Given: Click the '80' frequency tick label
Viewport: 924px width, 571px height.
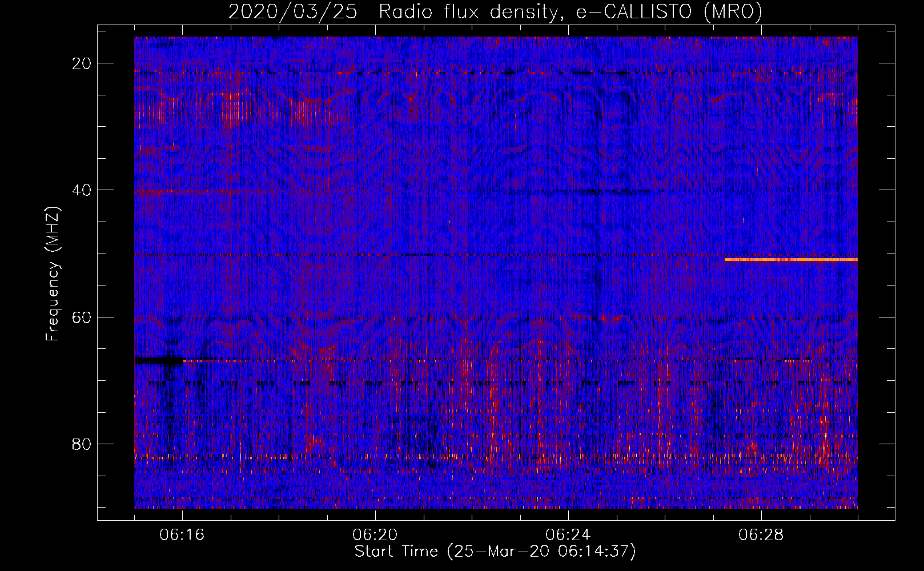Looking at the screenshot, I should click(82, 444).
